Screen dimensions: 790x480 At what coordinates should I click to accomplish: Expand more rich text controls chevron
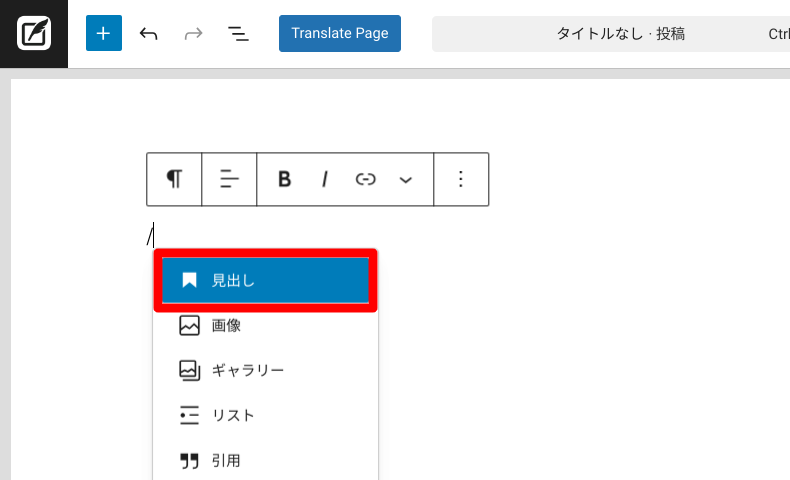(406, 179)
